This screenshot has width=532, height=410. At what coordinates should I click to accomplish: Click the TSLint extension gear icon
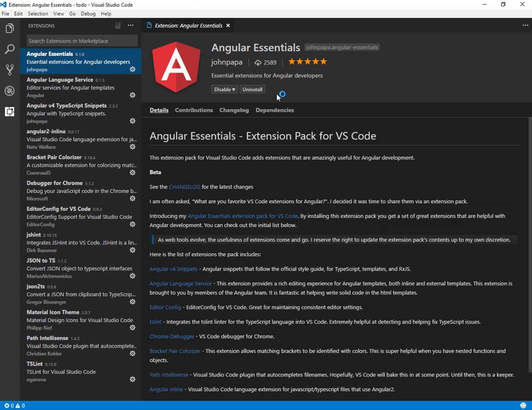pos(132,380)
